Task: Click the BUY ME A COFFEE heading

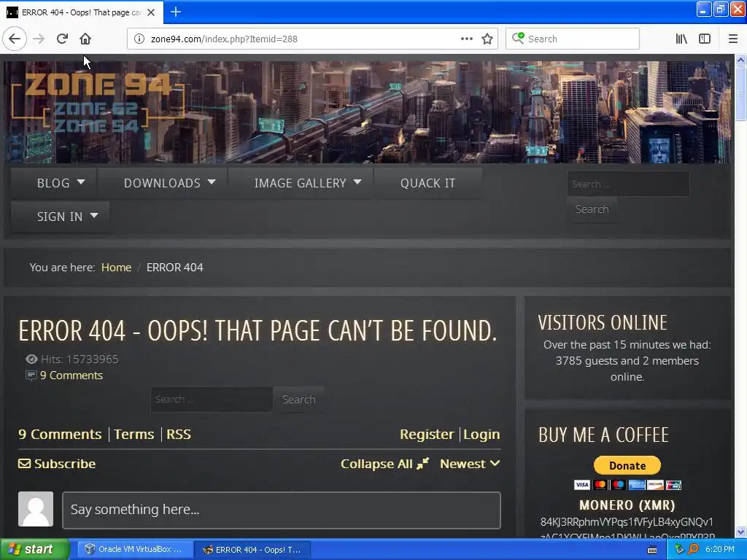Action: (x=603, y=435)
